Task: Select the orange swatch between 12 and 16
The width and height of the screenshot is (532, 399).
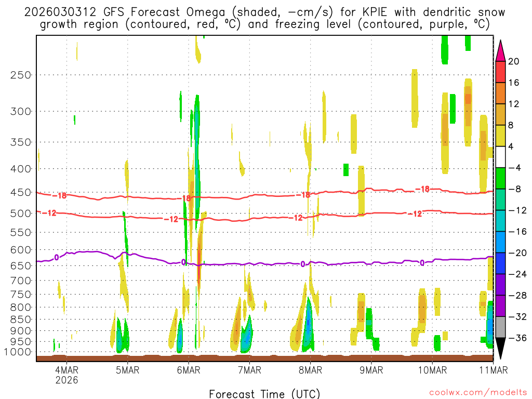Action: tap(500, 93)
